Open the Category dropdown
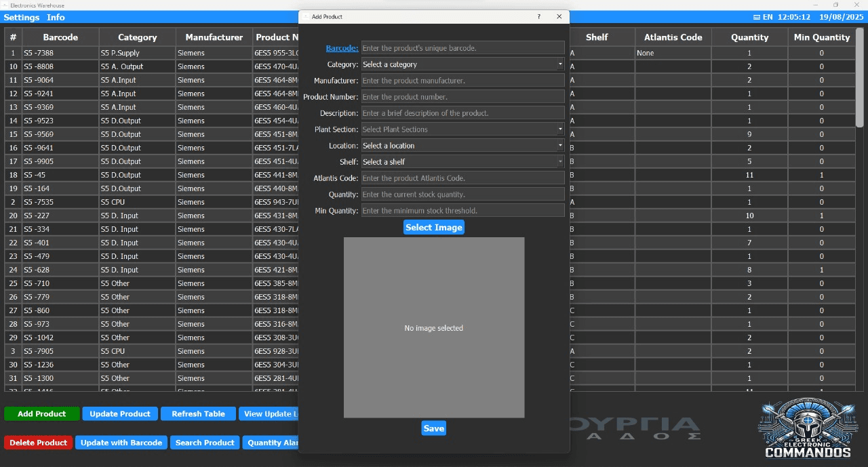The height and width of the screenshot is (467, 868). (462, 64)
